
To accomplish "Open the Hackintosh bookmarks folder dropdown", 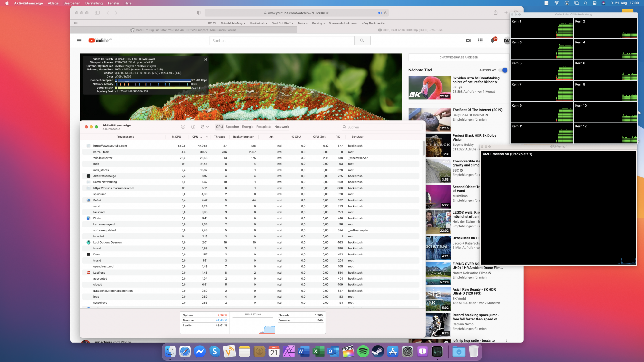I will (x=259, y=23).
